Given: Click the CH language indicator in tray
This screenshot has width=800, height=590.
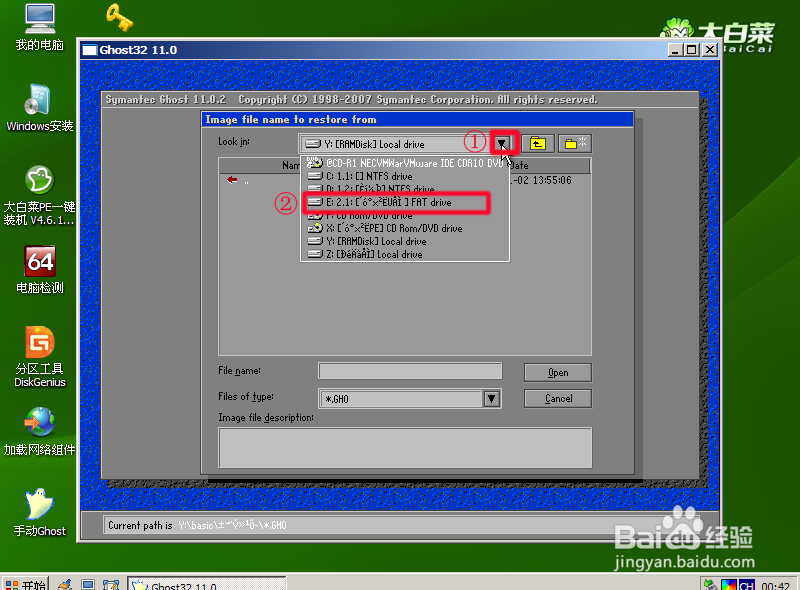Looking at the screenshot, I should 746,585.
